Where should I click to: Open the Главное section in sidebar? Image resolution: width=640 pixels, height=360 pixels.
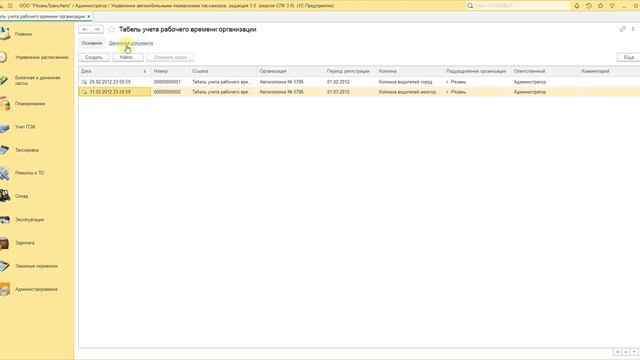23,34
